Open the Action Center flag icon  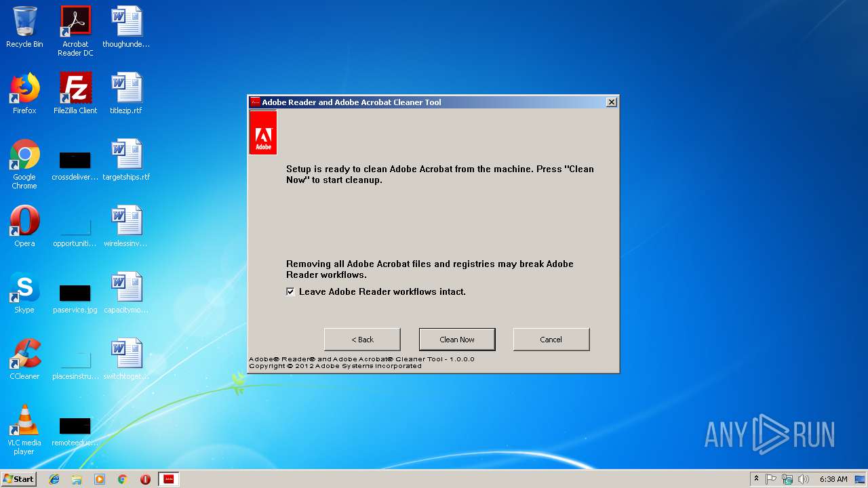point(771,479)
